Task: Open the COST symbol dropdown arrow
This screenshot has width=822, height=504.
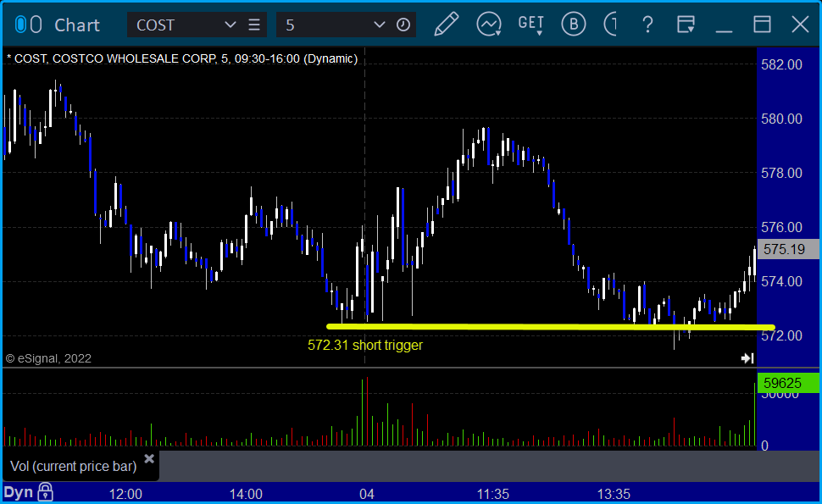Action: coord(230,25)
